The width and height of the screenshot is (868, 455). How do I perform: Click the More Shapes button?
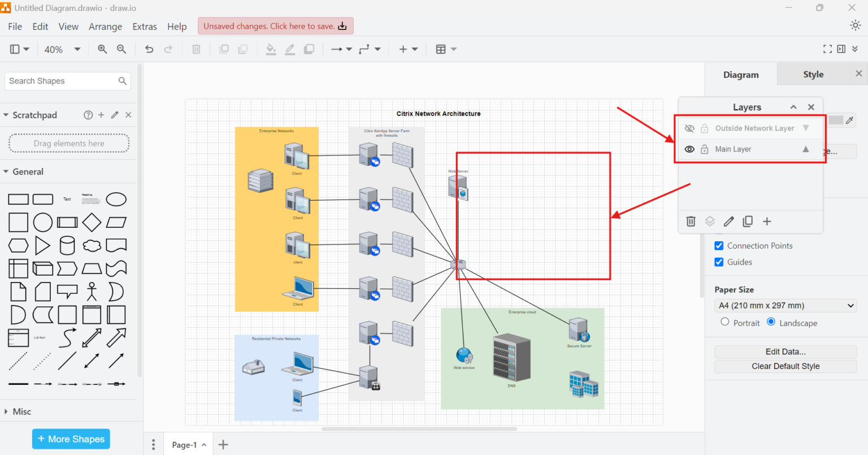(71, 439)
